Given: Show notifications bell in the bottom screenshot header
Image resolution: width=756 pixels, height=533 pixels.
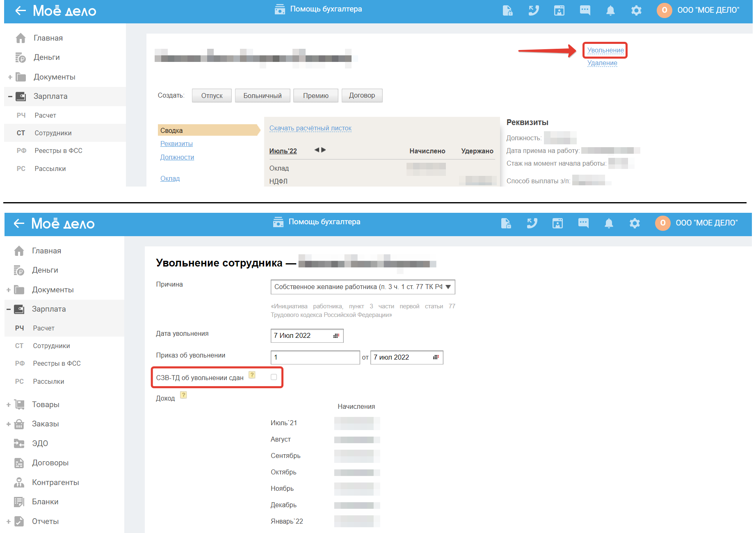Looking at the screenshot, I should tap(609, 223).
